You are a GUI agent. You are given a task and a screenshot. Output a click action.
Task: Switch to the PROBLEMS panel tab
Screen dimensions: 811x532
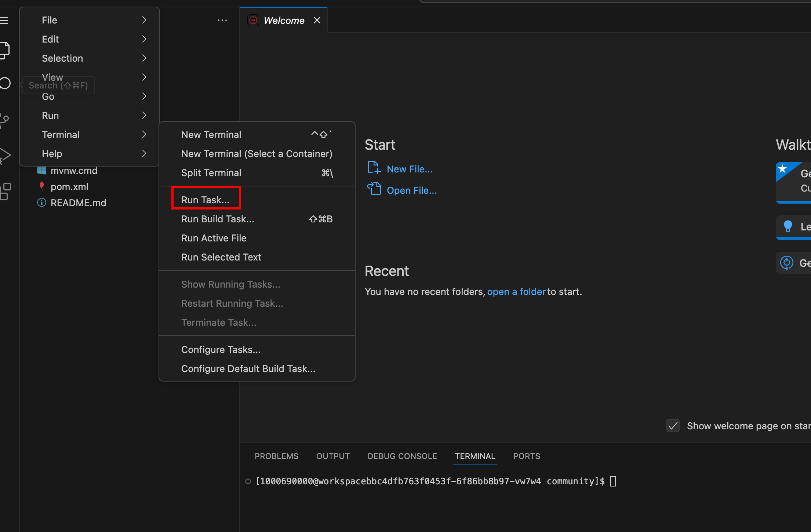click(x=276, y=456)
